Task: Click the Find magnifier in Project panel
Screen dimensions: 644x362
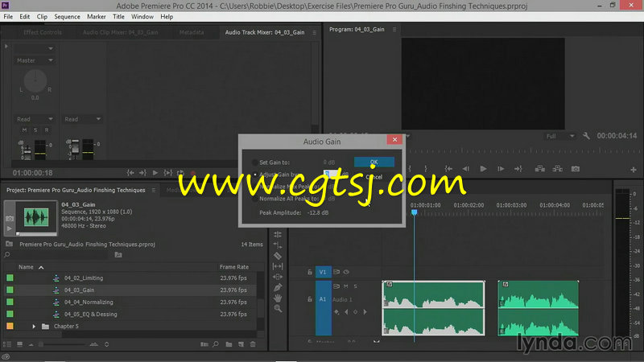Action: (216, 344)
